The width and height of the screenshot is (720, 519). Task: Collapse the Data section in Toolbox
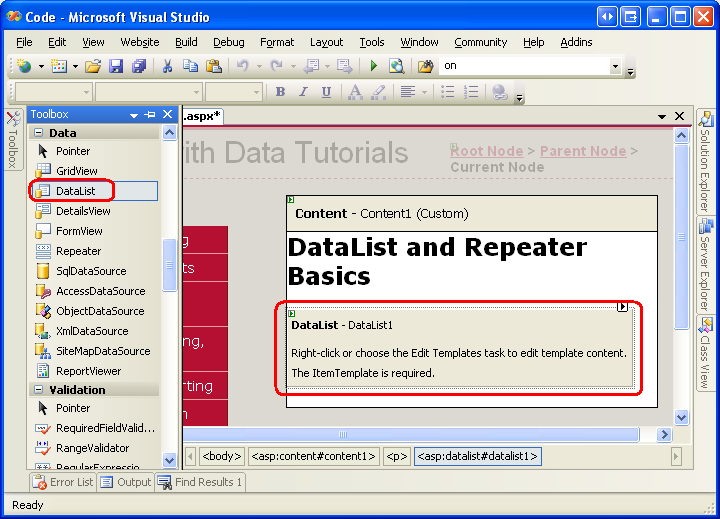(x=39, y=133)
